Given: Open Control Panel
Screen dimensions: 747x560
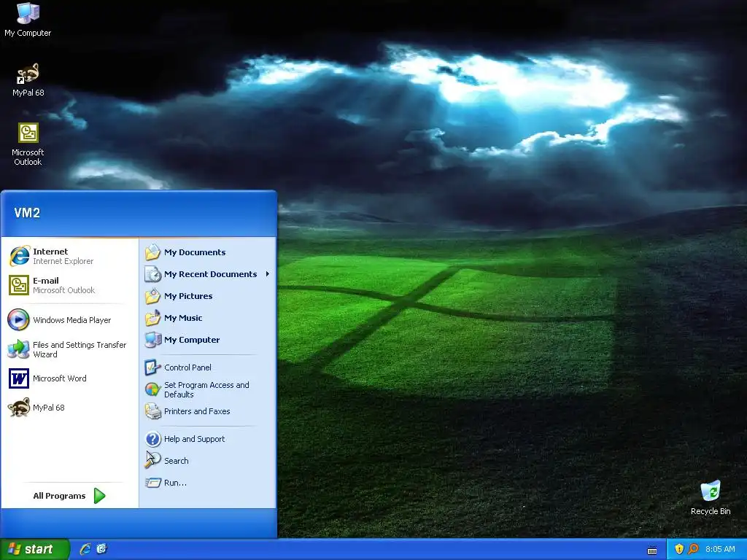Looking at the screenshot, I should coord(208,367).
